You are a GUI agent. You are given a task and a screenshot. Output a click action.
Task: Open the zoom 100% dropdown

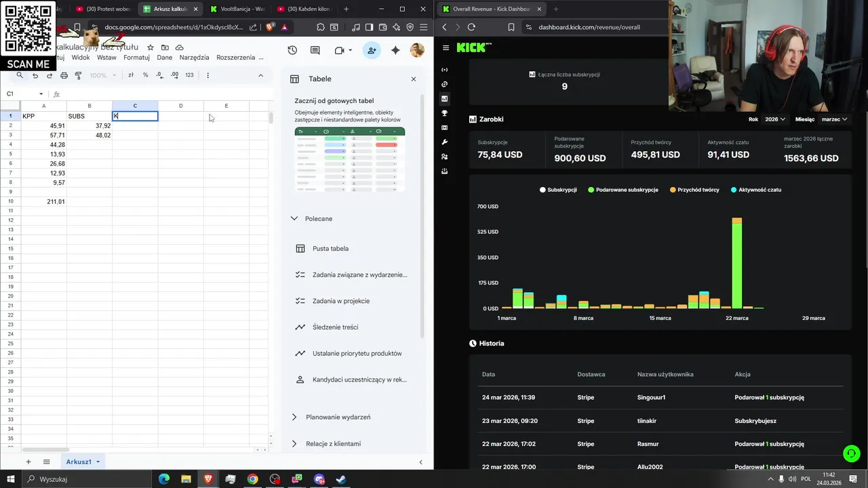click(102, 75)
